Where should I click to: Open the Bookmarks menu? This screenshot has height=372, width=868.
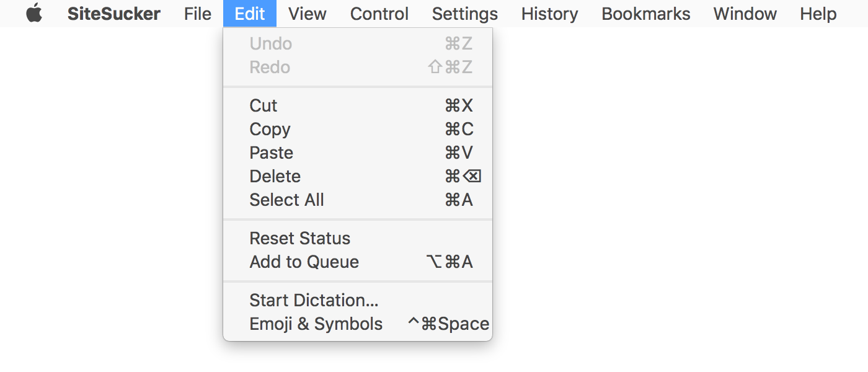coord(645,13)
